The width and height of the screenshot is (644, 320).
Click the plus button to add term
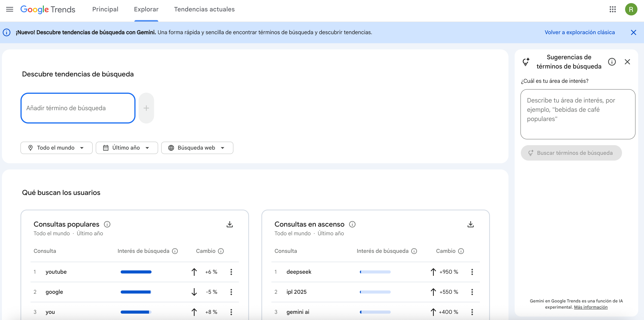tap(146, 108)
